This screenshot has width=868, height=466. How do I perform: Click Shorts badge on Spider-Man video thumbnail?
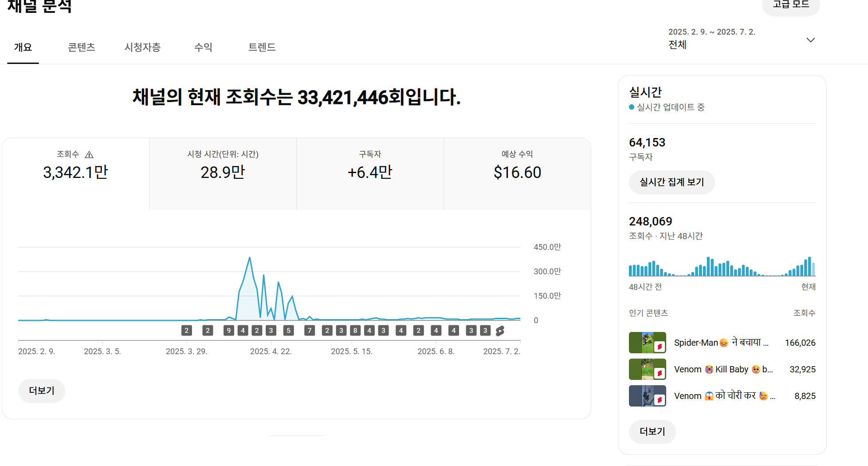click(660, 347)
